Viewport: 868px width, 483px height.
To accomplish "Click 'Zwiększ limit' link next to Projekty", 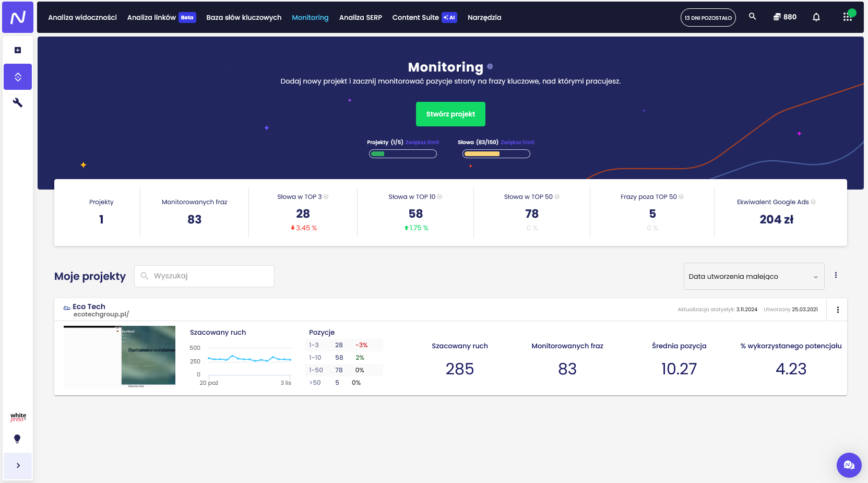I will pos(422,142).
